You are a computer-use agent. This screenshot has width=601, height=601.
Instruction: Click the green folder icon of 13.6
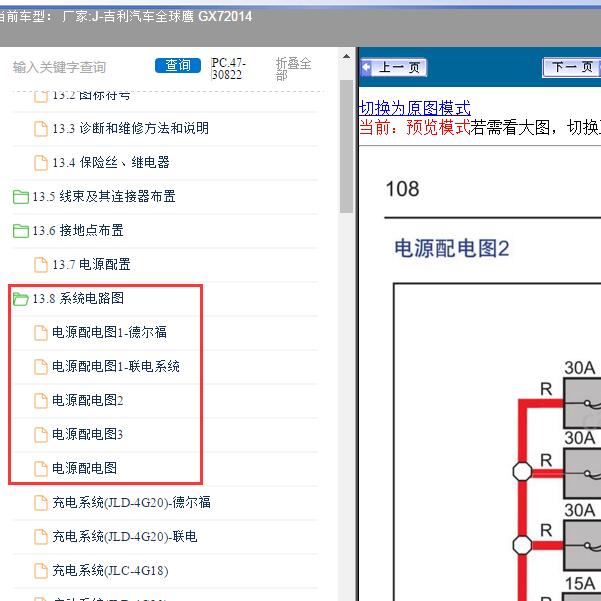[x=21, y=231]
